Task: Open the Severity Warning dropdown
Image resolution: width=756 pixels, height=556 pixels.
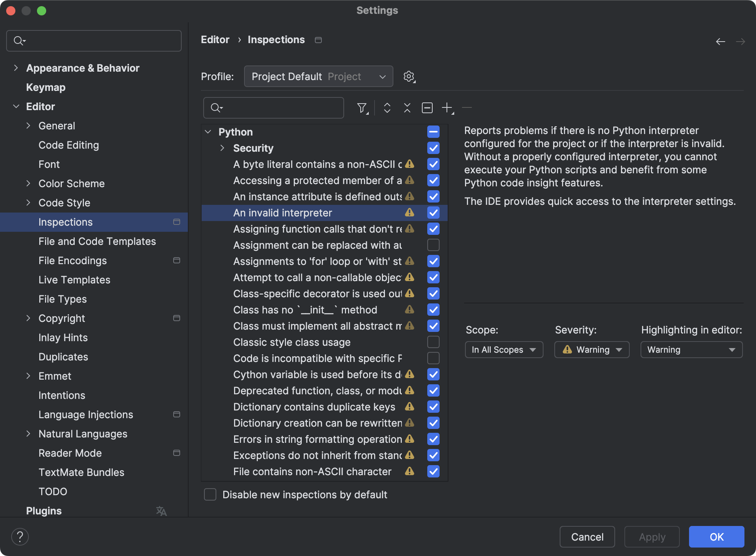Action: 592,350
